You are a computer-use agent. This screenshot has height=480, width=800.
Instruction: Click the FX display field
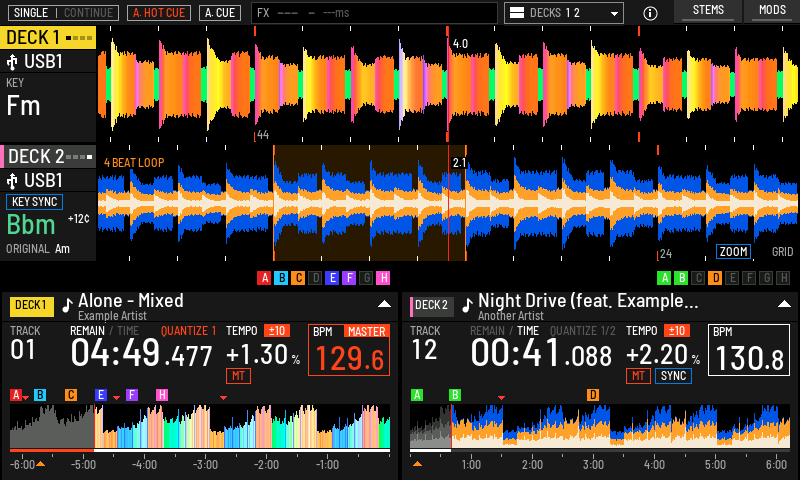pyautogui.click(x=374, y=13)
